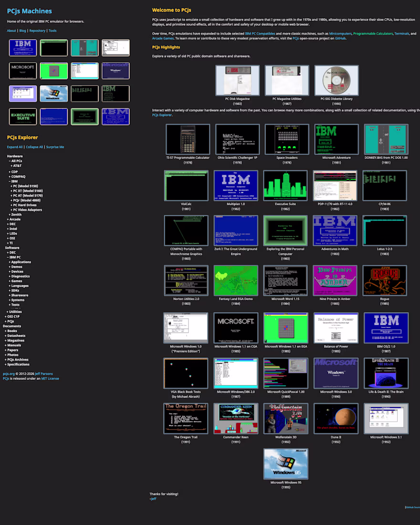Viewport: 420px width, 525px height.
Task: Click the Jeff Parsons copyright link
Action: [x=44, y=374]
